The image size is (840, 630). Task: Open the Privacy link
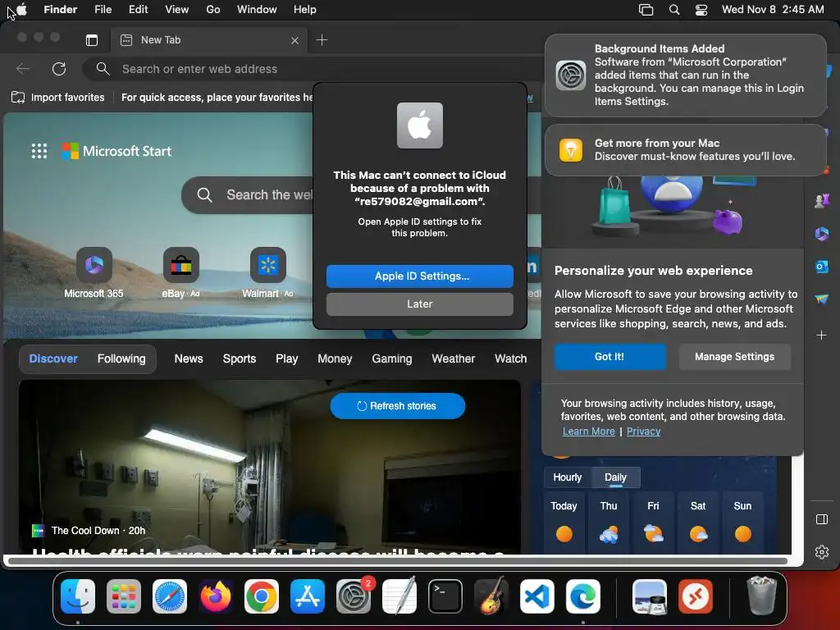pyautogui.click(x=643, y=431)
